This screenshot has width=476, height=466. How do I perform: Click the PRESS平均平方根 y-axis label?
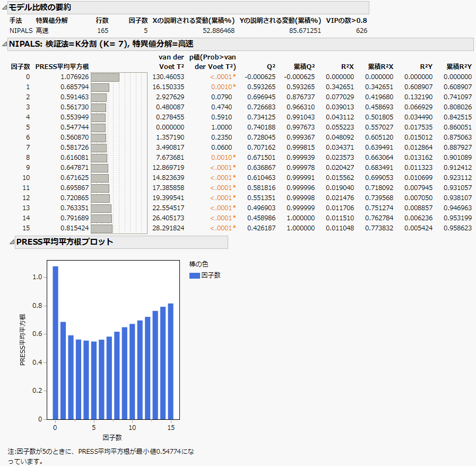point(23,340)
